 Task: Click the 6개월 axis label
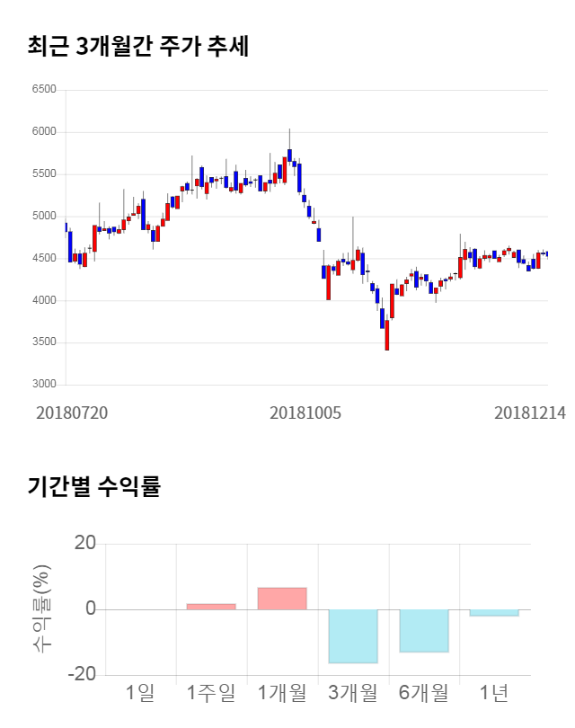424,692
